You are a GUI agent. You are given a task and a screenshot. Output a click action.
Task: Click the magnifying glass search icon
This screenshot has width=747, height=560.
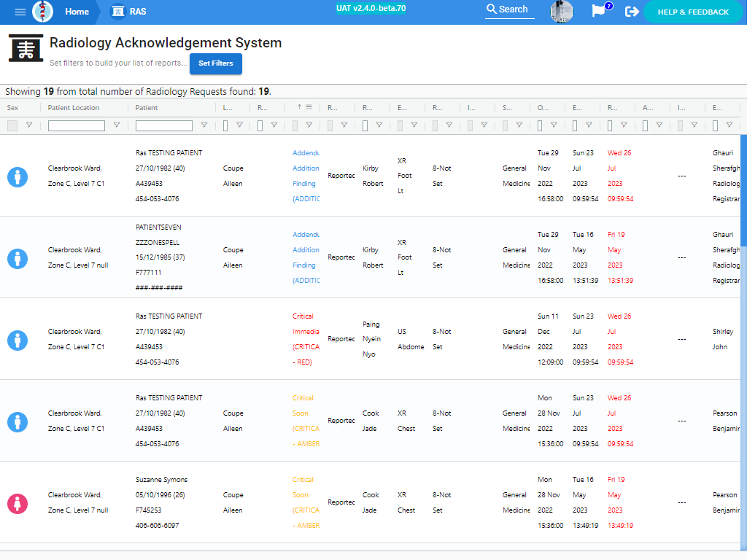tap(491, 9)
